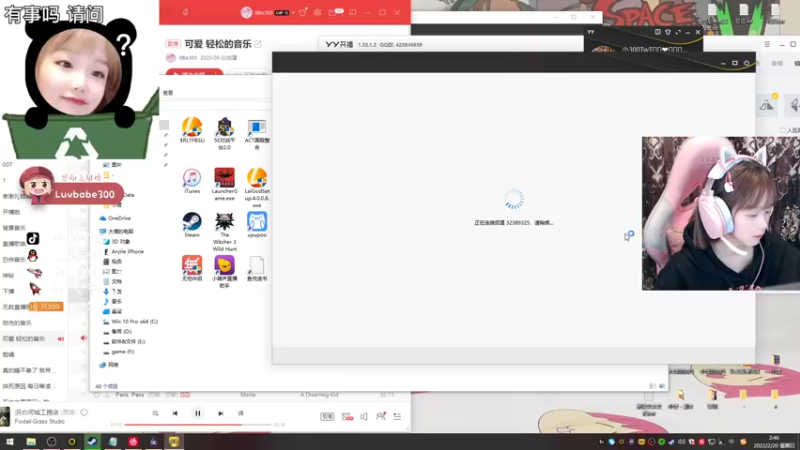Open the Steam shortcut in file explorer

pyautogui.click(x=192, y=225)
